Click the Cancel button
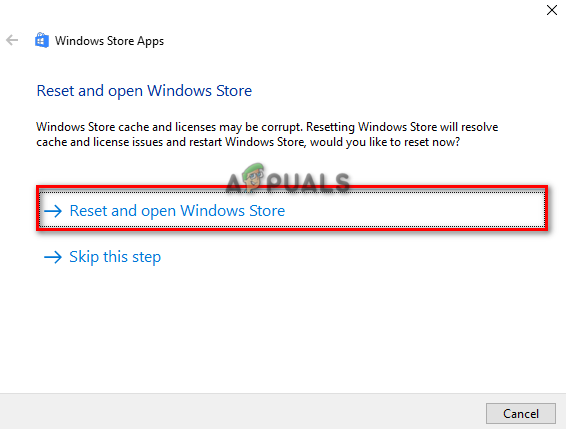 pyautogui.click(x=521, y=413)
